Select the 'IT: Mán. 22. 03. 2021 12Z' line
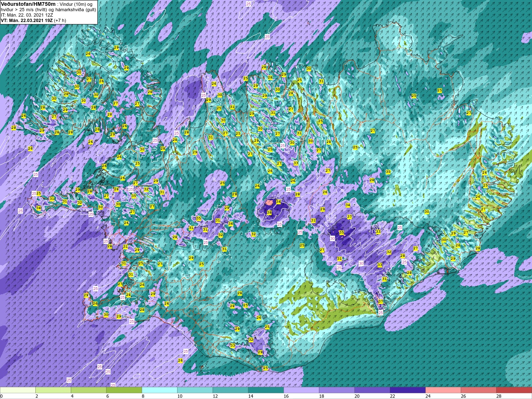Screen dimensions: 532x399 27,15
